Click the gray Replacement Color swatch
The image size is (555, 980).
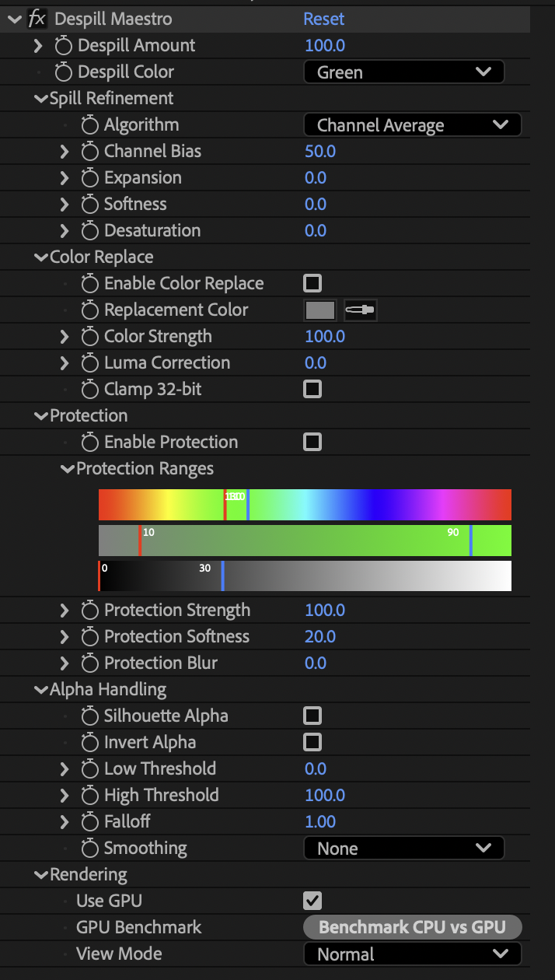pyautogui.click(x=321, y=310)
